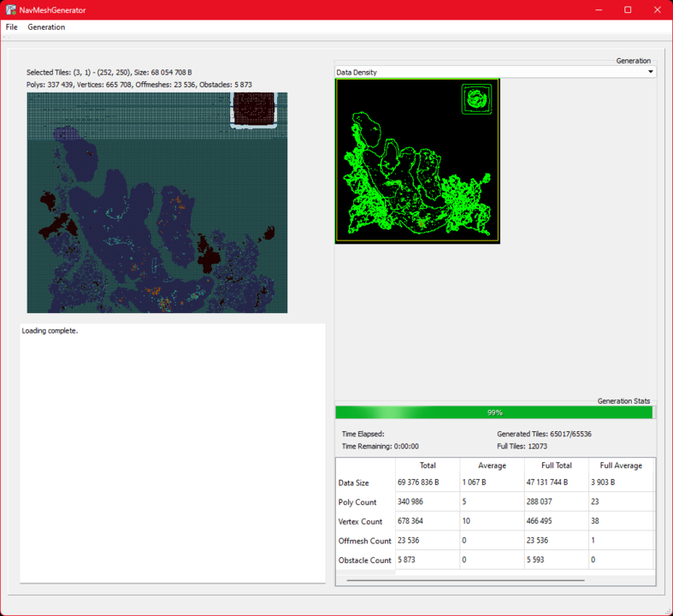Click the 466 495 full total cell
This screenshot has height=616, width=673.
(556, 521)
